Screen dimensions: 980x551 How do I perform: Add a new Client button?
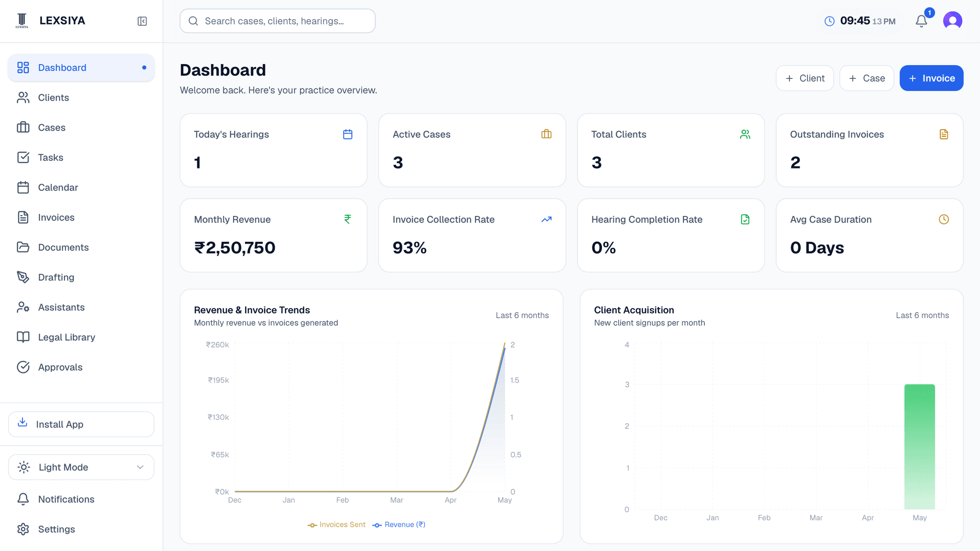point(805,78)
